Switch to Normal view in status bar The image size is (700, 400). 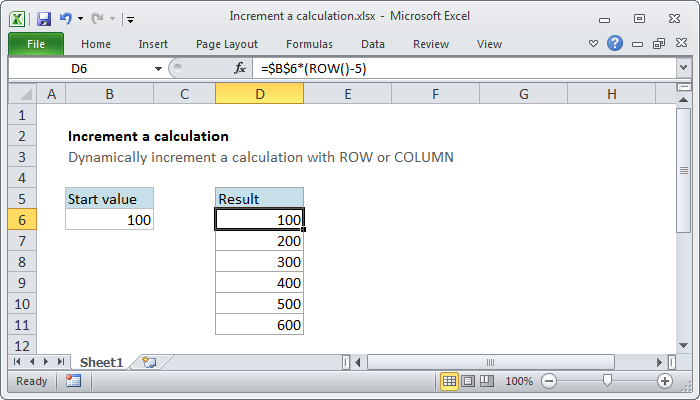tap(449, 381)
